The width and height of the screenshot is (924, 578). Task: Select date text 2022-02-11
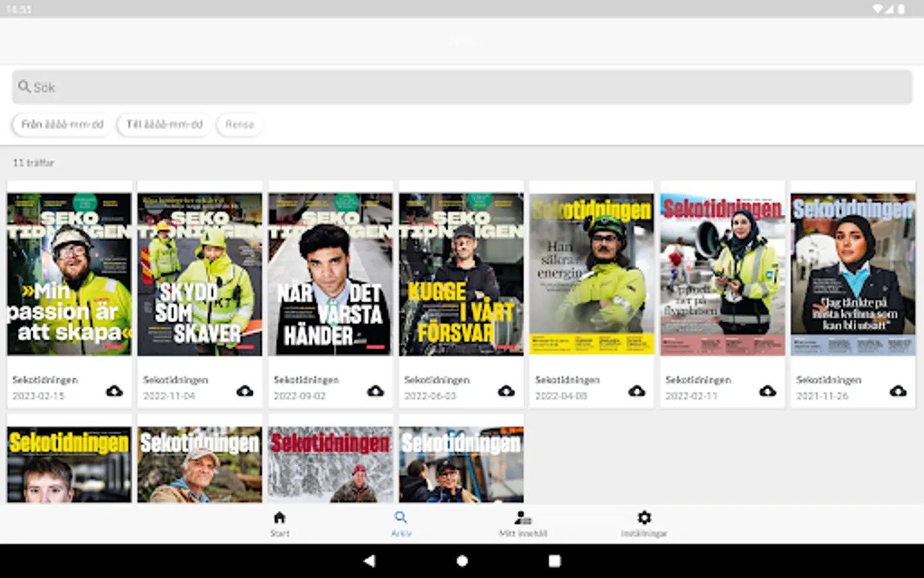click(x=691, y=396)
